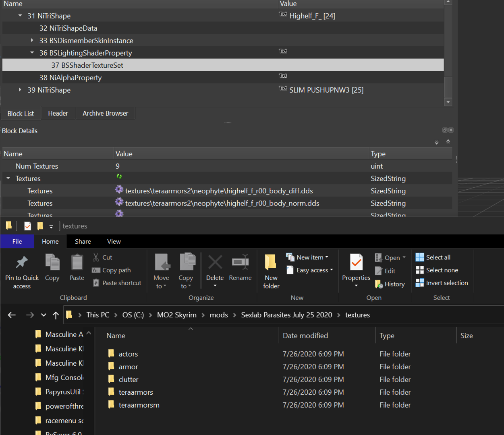Click the Txt icon beside SLIM PUSHUPNW3 [25]
This screenshot has height=435, width=504.
[283, 88]
